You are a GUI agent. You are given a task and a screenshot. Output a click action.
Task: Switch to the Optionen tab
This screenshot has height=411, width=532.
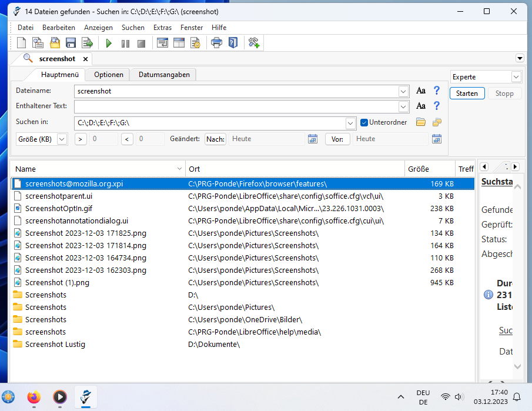(109, 75)
